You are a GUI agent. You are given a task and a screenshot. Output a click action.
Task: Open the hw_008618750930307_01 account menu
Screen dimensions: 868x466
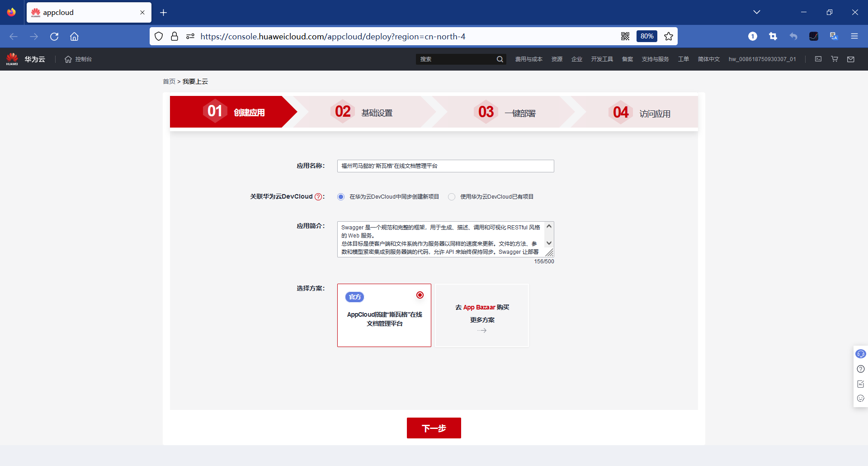762,59
